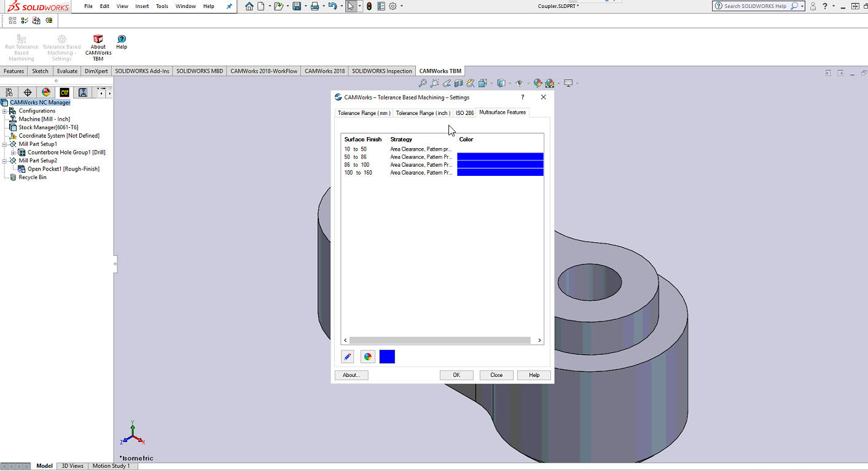Open the Home welcome icon

click(249, 6)
